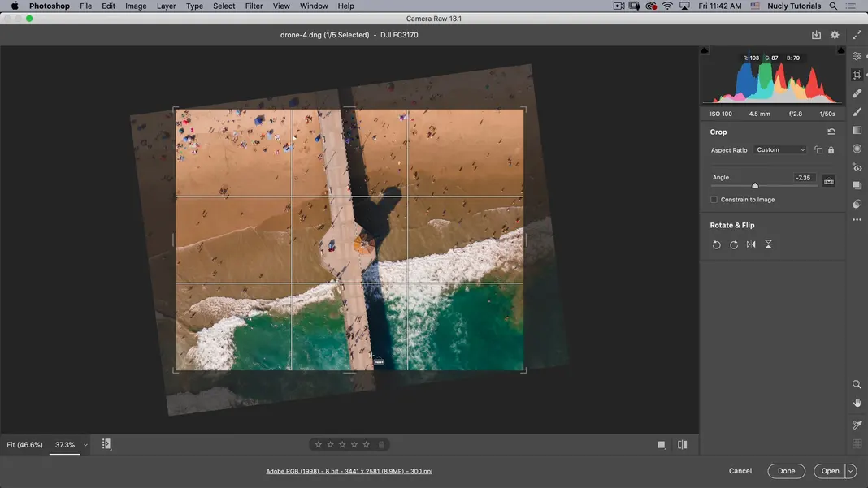868x488 pixels.
Task: Select the Adjustment Brush tool
Action: [x=857, y=112]
